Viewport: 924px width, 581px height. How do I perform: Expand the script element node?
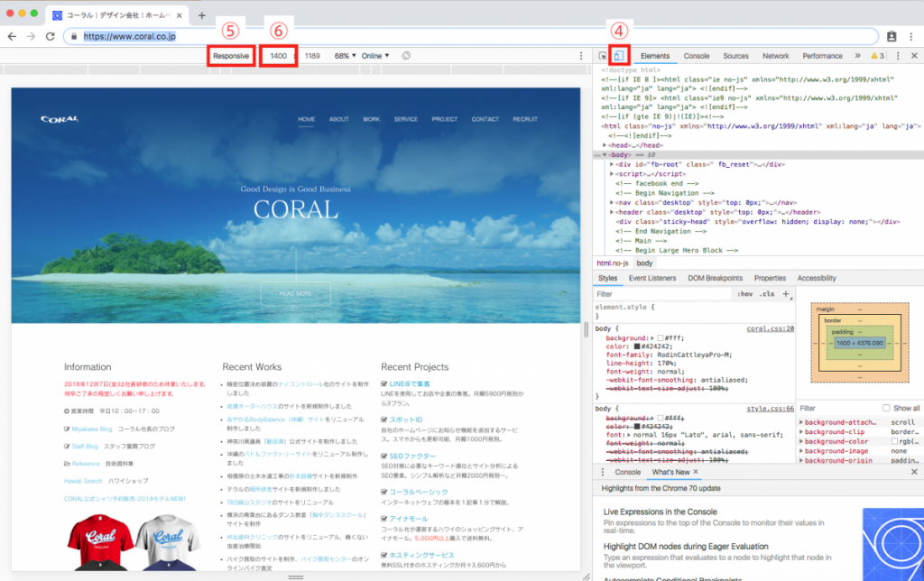(612, 174)
